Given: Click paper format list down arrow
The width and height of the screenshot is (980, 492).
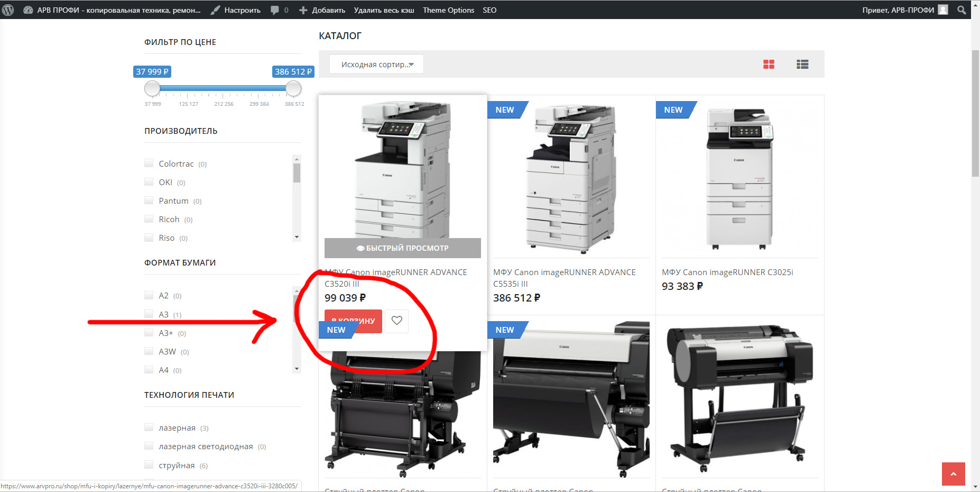Looking at the screenshot, I should (297, 369).
